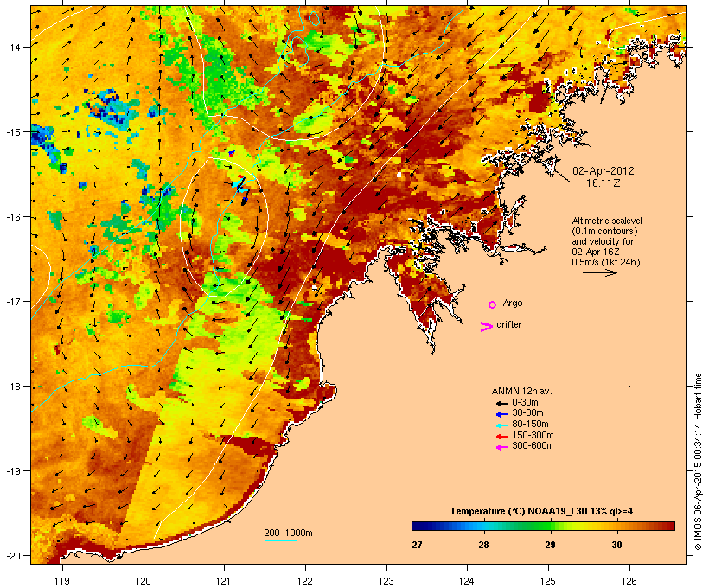709x588 pixels.
Task: Click latitude label -14
Action: (12, 47)
